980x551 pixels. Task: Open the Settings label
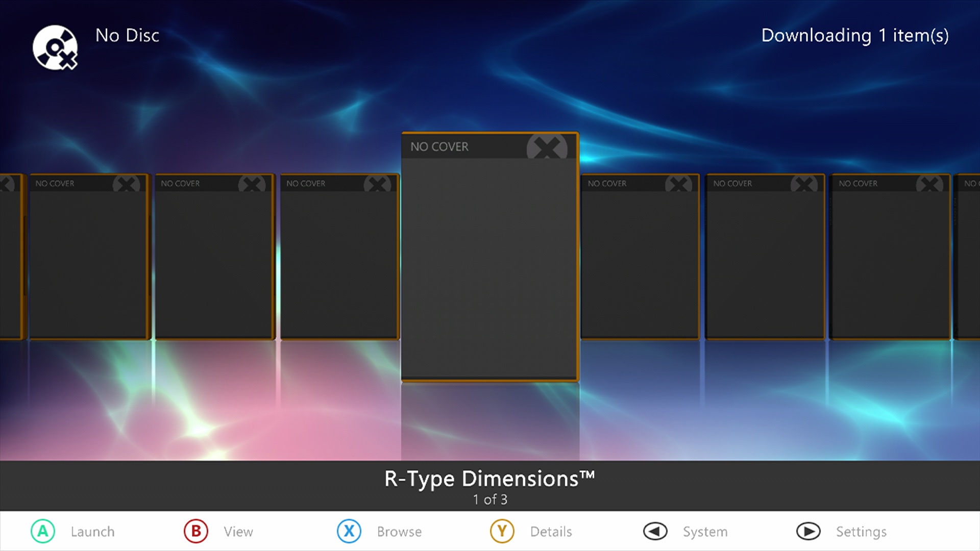tap(861, 532)
